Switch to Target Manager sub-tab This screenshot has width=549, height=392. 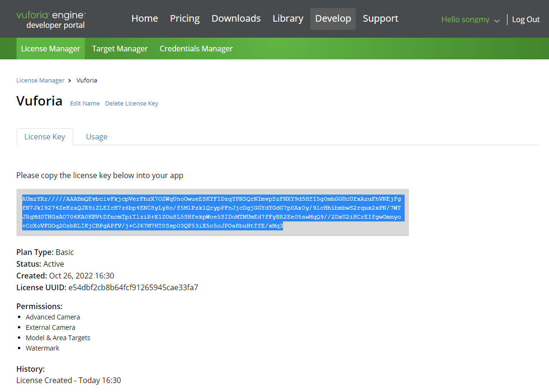(x=120, y=49)
